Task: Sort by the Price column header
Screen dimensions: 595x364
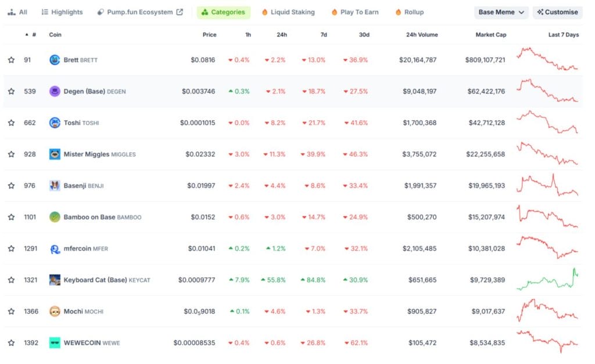Action: pyautogui.click(x=209, y=34)
